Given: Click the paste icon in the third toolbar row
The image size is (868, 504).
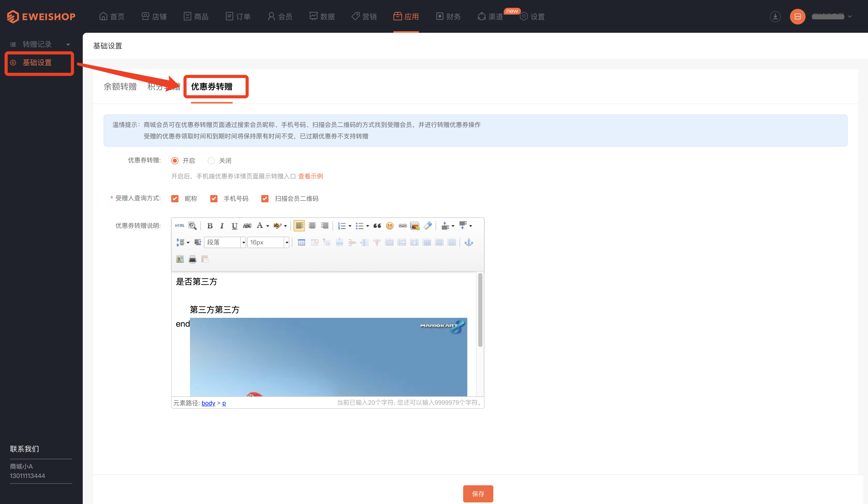Looking at the screenshot, I should click(x=205, y=259).
